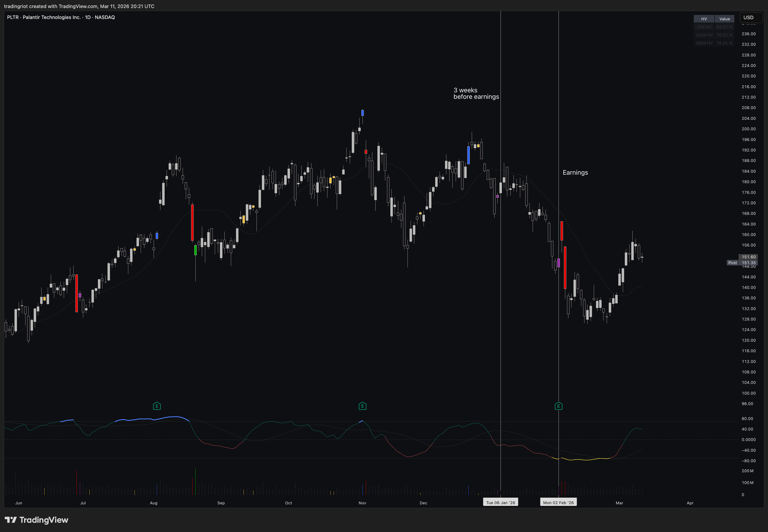This screenshot has width=768, height=532.
Task: Click the 151.60 last price label
Action: [x=748, y=257]
